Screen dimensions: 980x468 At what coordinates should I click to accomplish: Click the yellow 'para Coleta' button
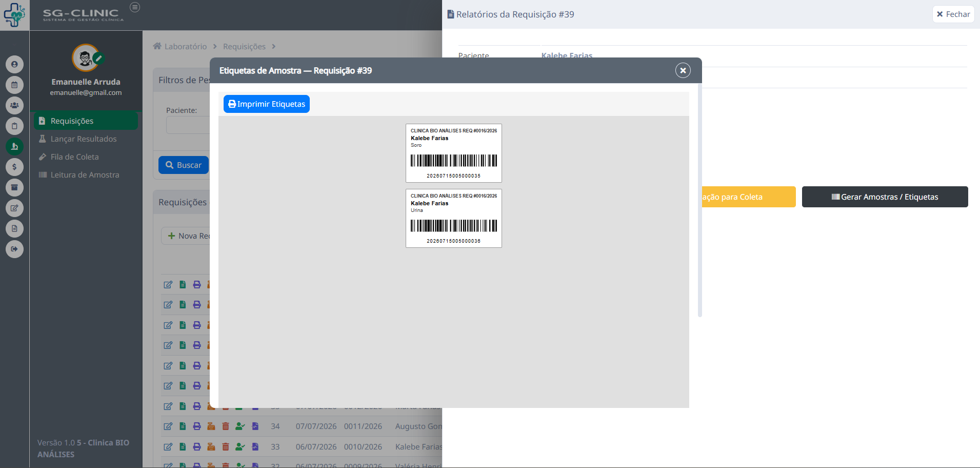coord(749,197)
